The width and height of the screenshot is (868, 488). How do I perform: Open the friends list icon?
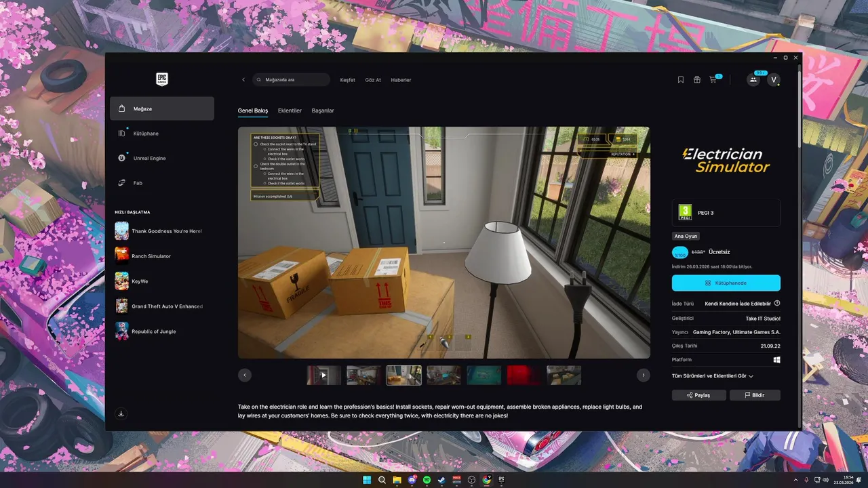[753, 79]
